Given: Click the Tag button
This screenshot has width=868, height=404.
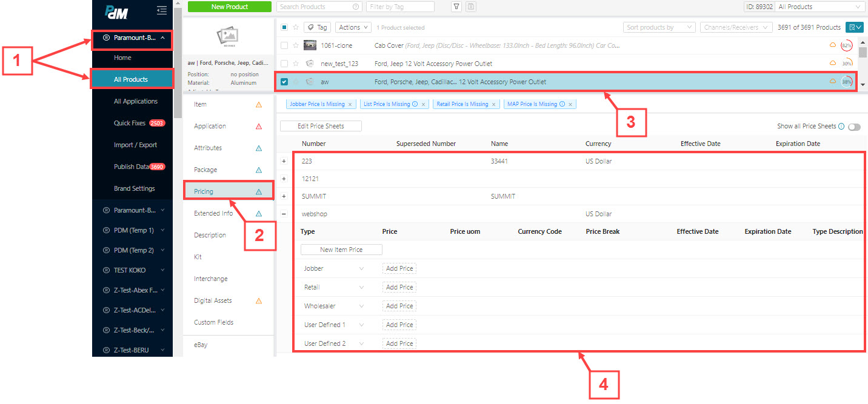Looking at the screenshot, I should tap(317, 27).
